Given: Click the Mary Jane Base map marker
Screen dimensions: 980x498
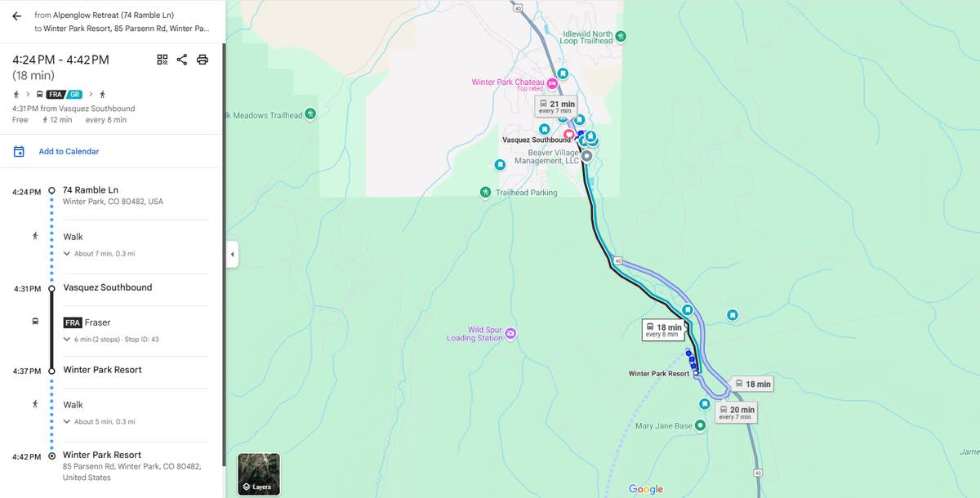Looking at the screenshot, I should pyautogui.click(x=700, y=425).
